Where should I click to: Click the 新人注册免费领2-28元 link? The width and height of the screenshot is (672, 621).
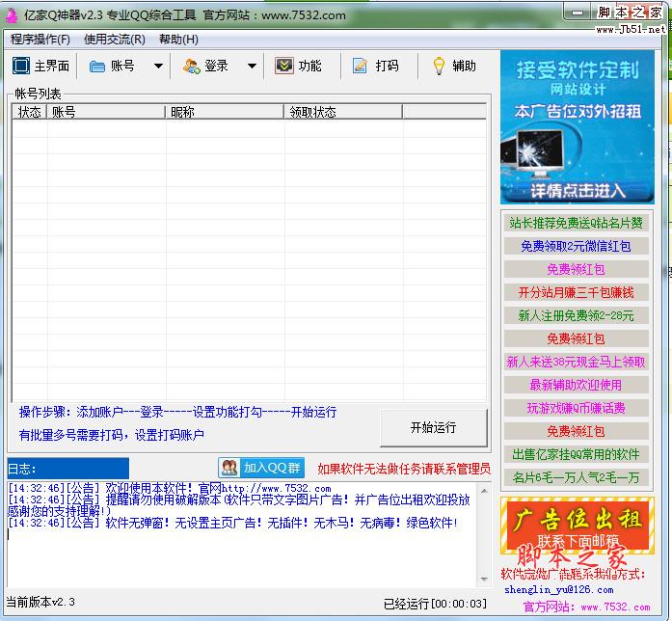(576, 315)
